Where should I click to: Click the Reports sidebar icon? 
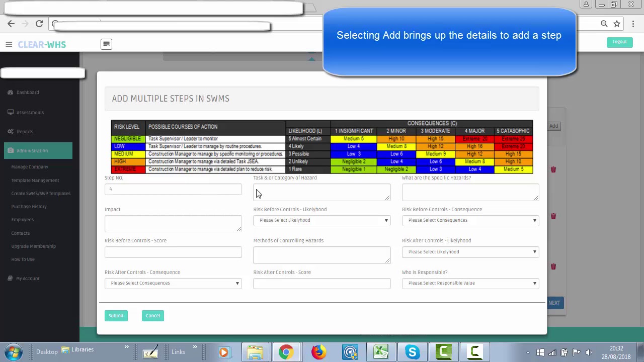click(x=10, y=131)
